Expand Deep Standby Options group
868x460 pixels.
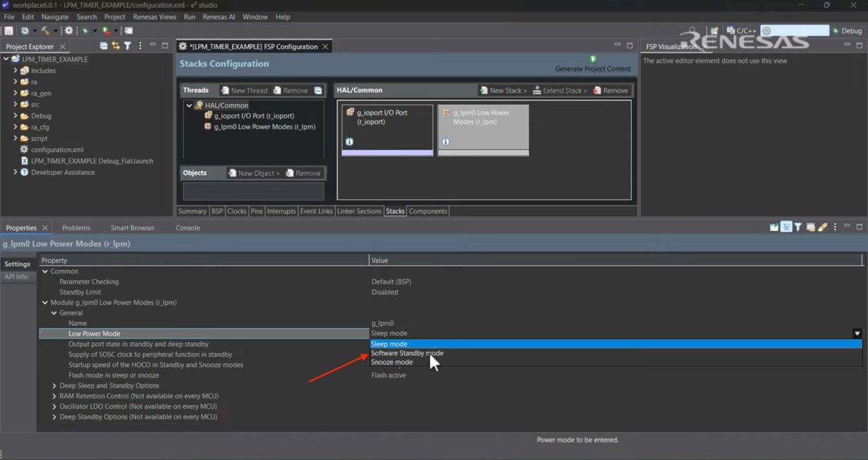pos(55,417)
